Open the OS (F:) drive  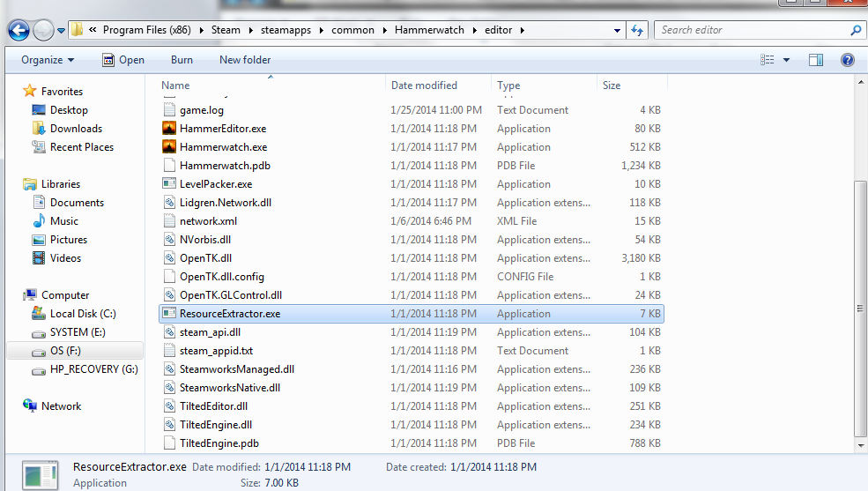coord(64,350)
